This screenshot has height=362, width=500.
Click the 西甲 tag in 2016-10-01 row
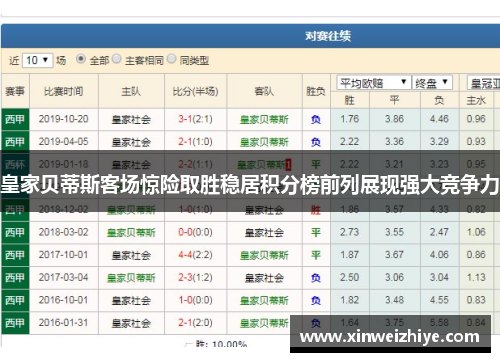tap(15, 300)
